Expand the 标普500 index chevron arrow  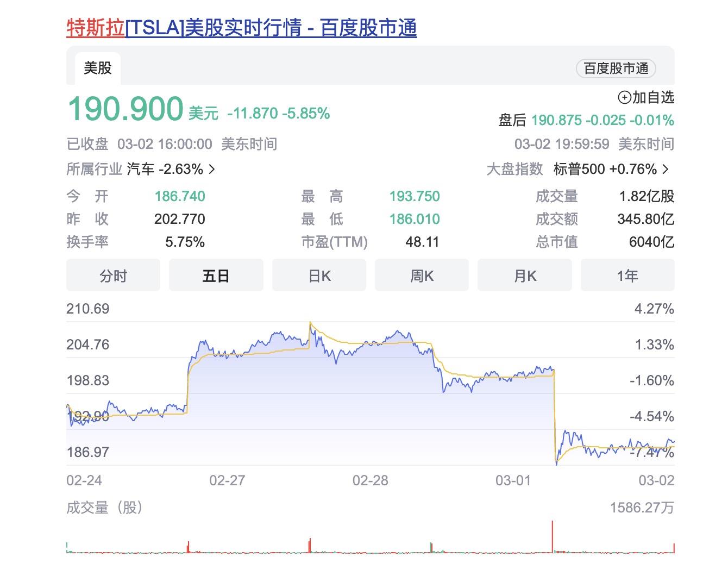click(666, 170)
